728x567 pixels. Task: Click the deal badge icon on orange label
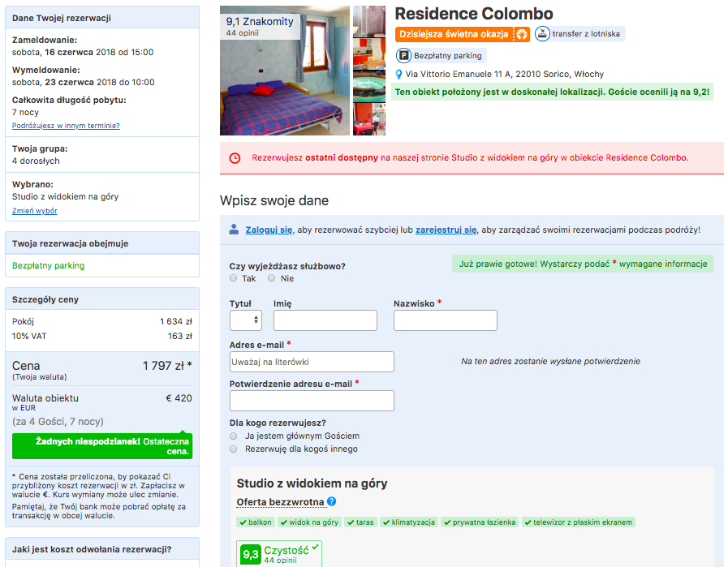coord(522,34)
